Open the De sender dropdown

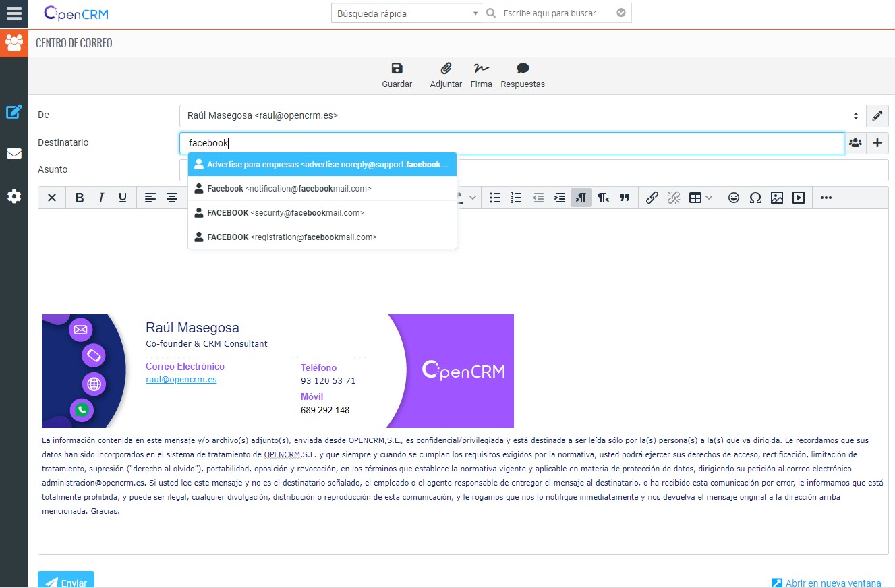pyautogui.click(x=521, y=116)
